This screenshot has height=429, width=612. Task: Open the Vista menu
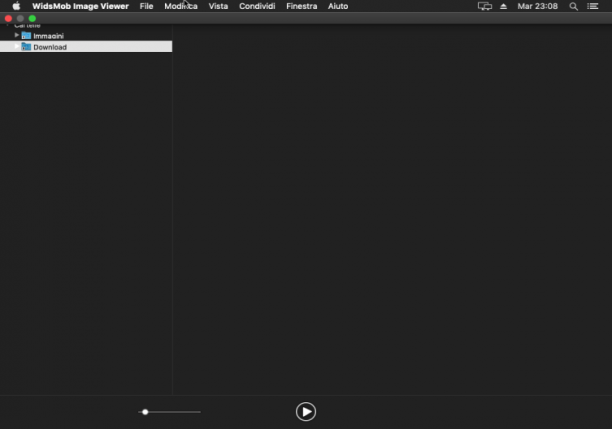(x=218, y=6)
